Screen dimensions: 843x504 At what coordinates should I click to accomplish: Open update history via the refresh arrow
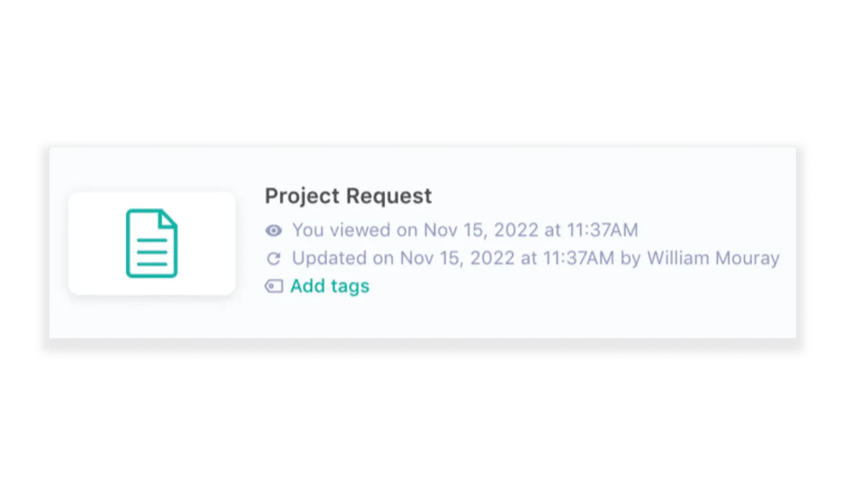(x=272, y=258)
